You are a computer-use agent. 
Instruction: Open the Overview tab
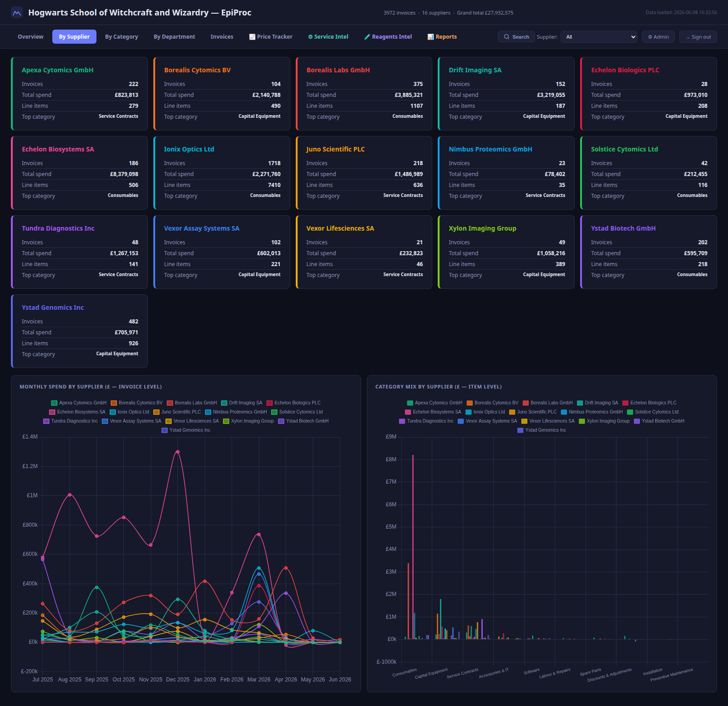coord(30,37)
